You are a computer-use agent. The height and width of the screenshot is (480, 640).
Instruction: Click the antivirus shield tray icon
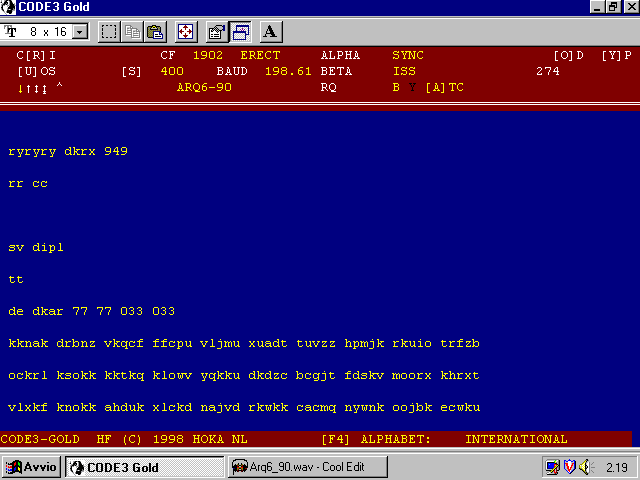tap(569, 467)
